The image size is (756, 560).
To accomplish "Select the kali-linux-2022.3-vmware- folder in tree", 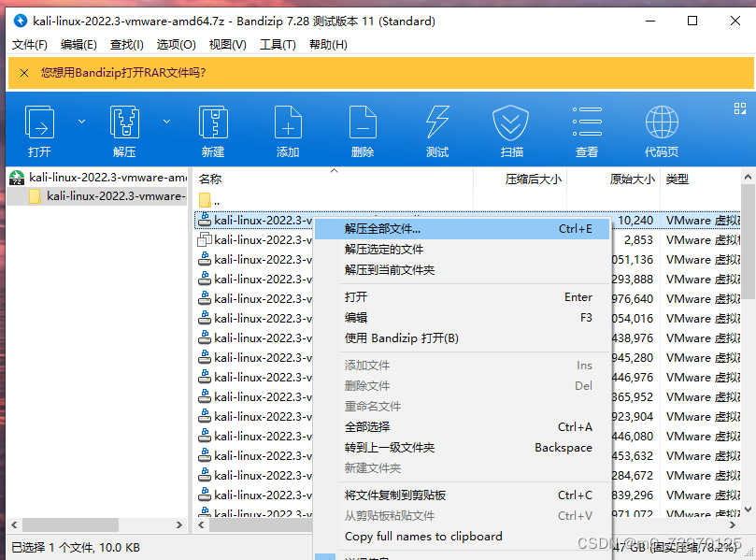I will (x=98, y=196).
